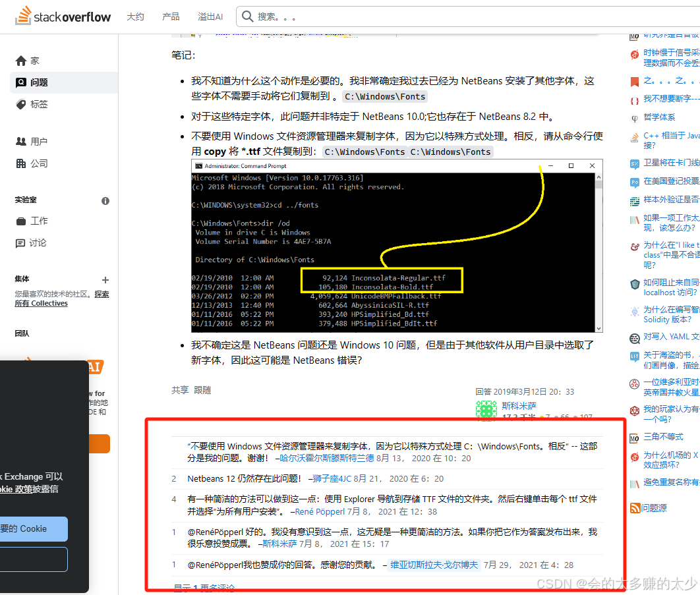Viewport: 700px width, 595px height.
Task: Click site icon beside 对写入 YAML link
Action: point(634,339)
